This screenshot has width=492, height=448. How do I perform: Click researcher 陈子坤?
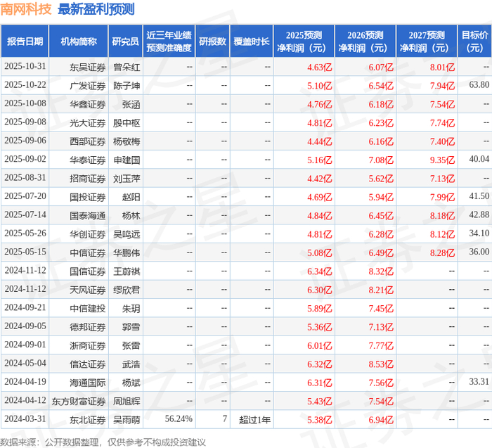[x=127, y=86]
